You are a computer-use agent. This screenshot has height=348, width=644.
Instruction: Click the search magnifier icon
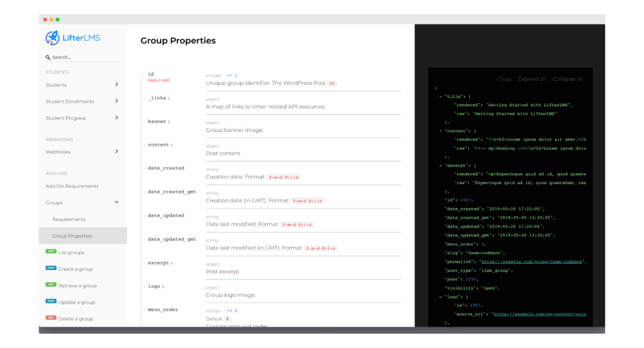(48, 57)
